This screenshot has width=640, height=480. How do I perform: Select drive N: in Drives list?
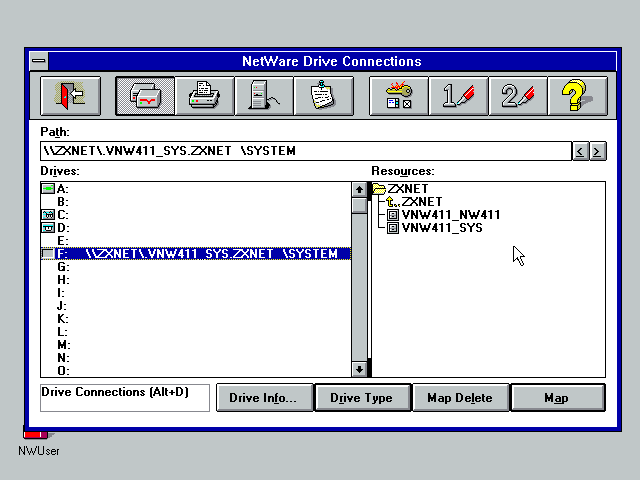coord(196,358)
